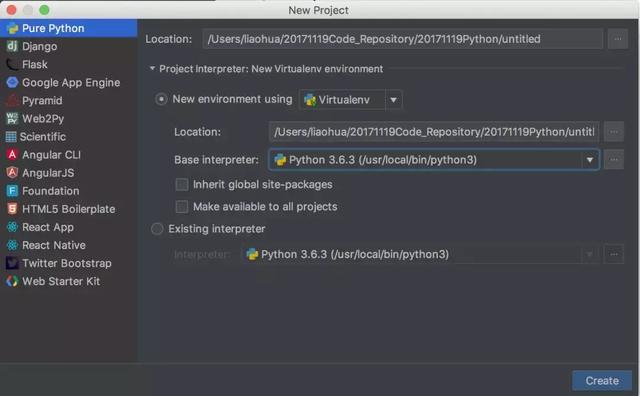
Task: Click the Foundation icon
Action: point(12,191)
